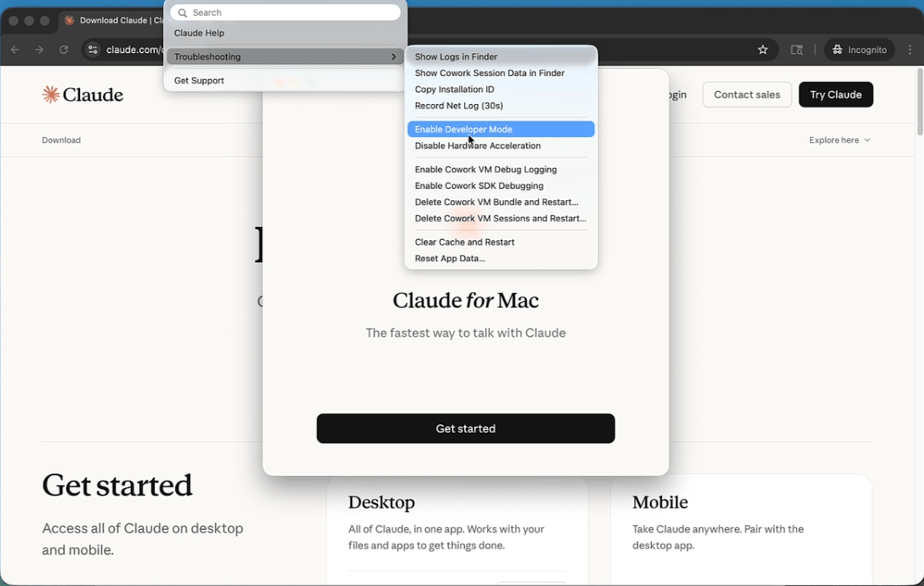Open the Chrome three-dot menu
The height and width of the screenshot is (586, 924).
tap(910, 50)
